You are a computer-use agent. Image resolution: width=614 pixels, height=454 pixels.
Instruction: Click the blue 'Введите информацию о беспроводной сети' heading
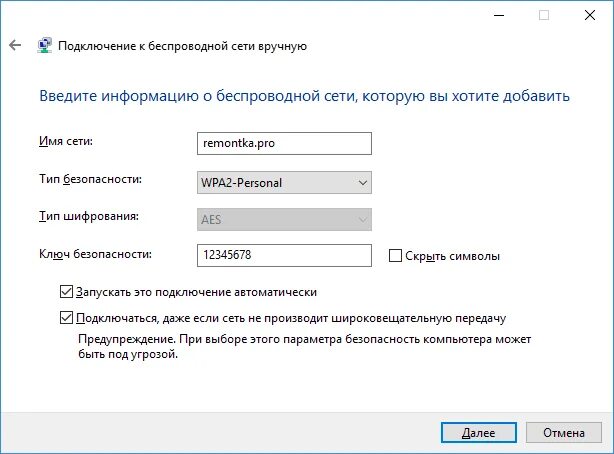[x=304, y=96]
